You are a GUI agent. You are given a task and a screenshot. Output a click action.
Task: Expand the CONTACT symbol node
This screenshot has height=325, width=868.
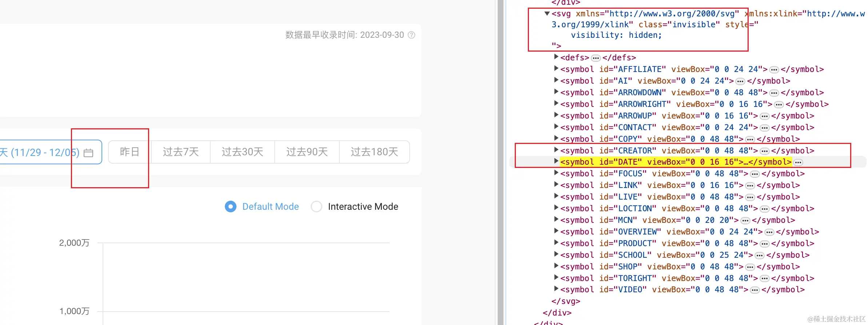point(556,127)
